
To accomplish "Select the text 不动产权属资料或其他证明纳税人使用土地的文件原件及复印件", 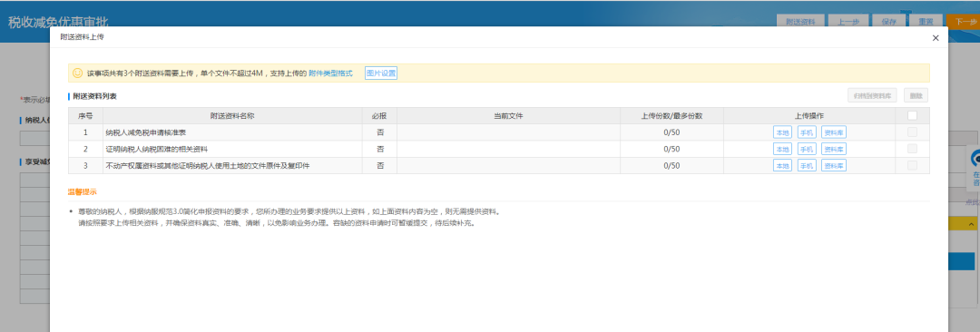I will (208, 166).
